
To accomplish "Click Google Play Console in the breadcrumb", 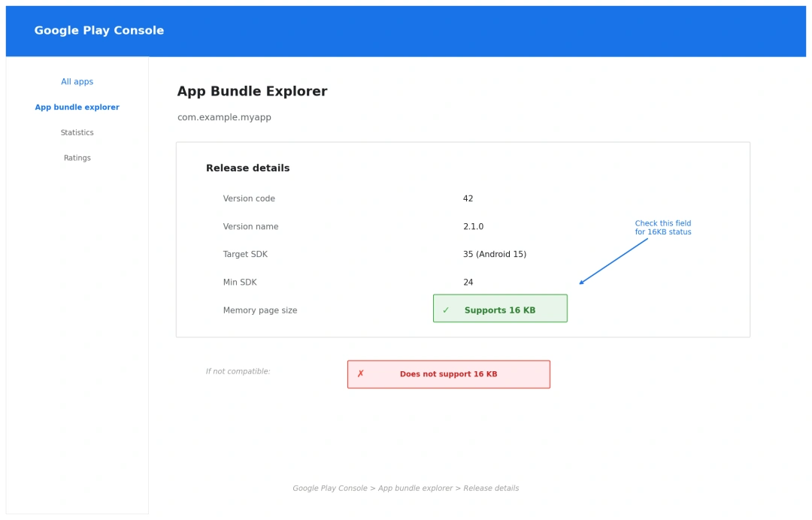I will 329,488.
